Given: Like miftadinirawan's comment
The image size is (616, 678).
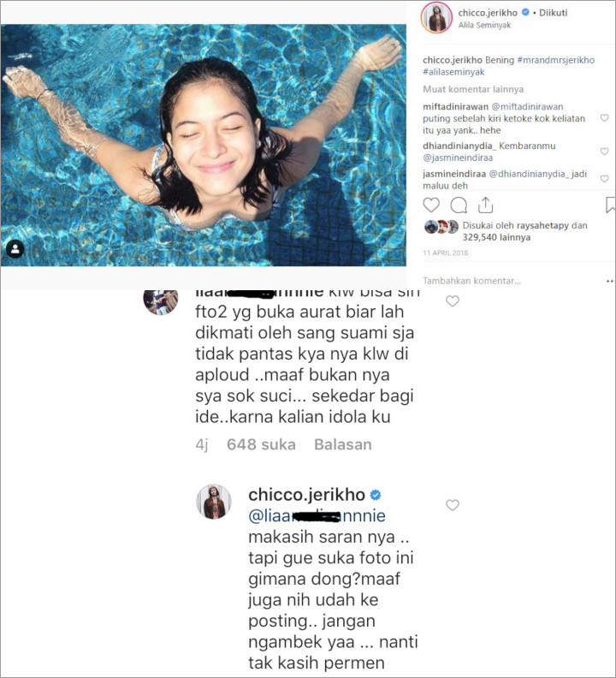Looking at the screenshot, I should coord(604,117).
